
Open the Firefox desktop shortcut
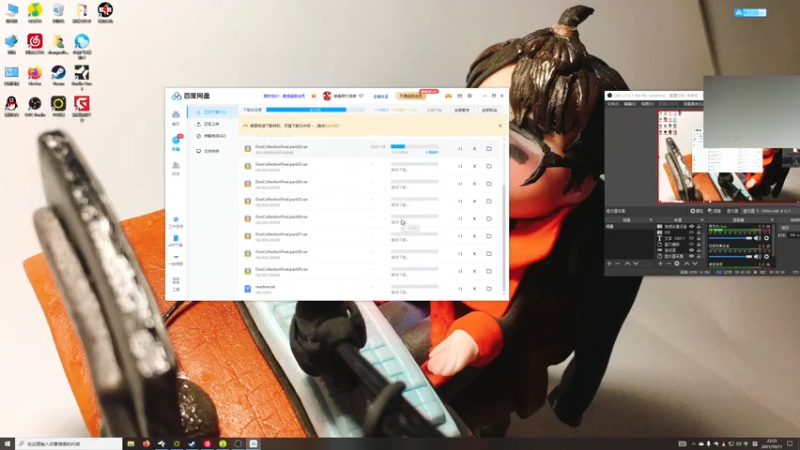pyautogui.click(x=35, y=76)
